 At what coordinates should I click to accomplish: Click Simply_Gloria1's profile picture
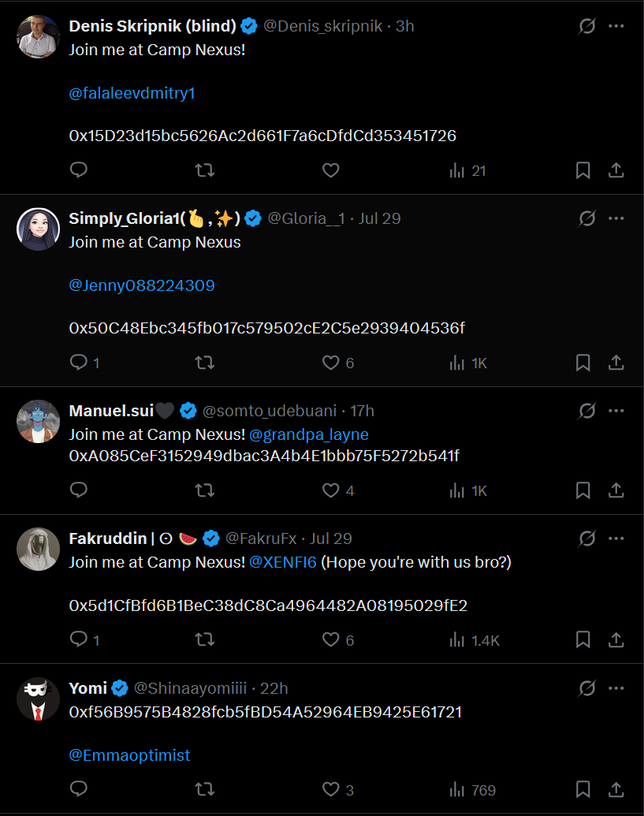(x=39, y=229)
